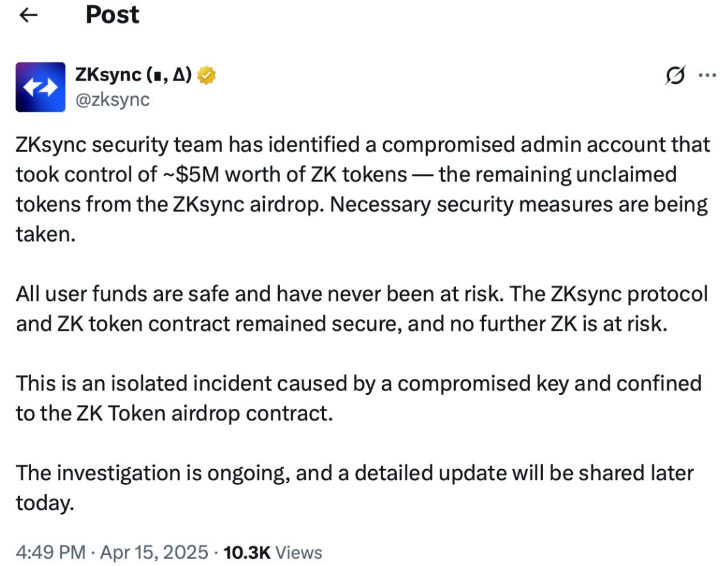Image resolution: width=728 pixels, height=566 pixels.
Task: Click the ~$5M amount in the text
Action: click(x=191, y=175)
